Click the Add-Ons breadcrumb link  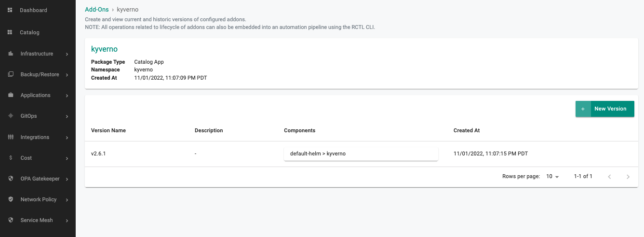tap(97, 9)
